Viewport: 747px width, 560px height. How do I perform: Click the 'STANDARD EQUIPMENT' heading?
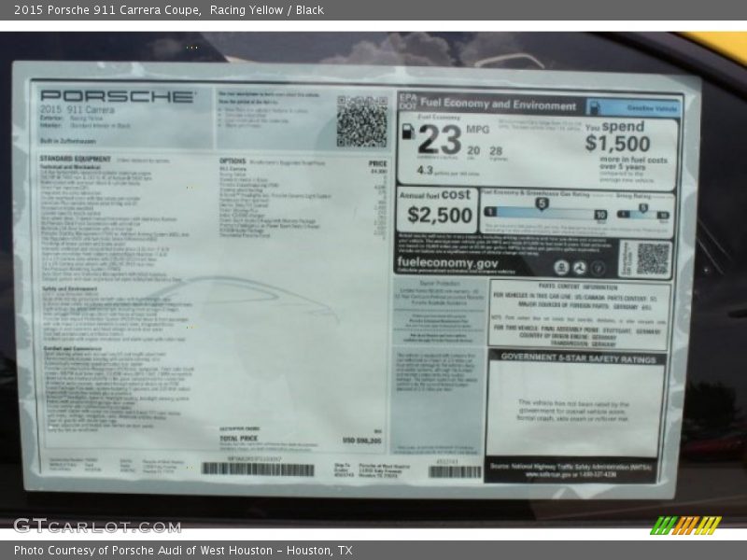point(76,159)
